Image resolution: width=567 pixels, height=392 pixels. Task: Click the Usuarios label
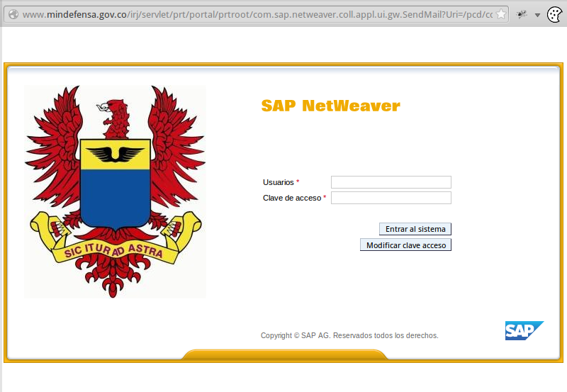278,182
